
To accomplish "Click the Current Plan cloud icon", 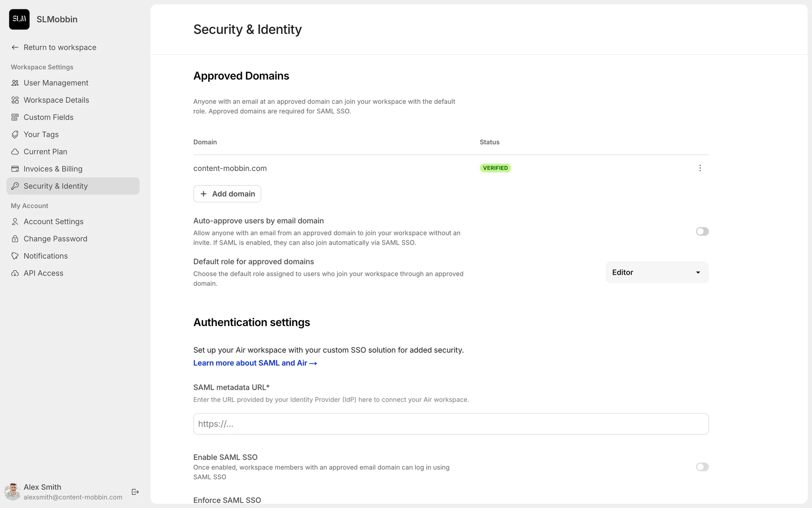I will (x=15, y=152).
